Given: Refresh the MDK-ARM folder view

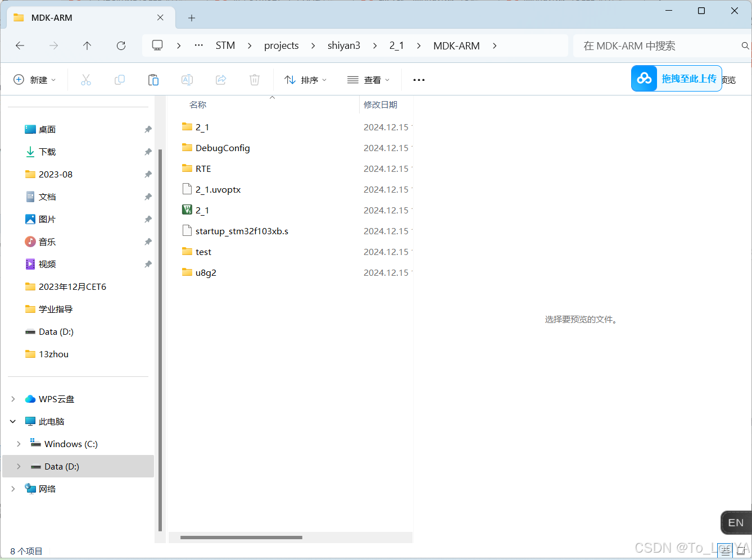Looking at the screenshot, I should coord(121,45).
